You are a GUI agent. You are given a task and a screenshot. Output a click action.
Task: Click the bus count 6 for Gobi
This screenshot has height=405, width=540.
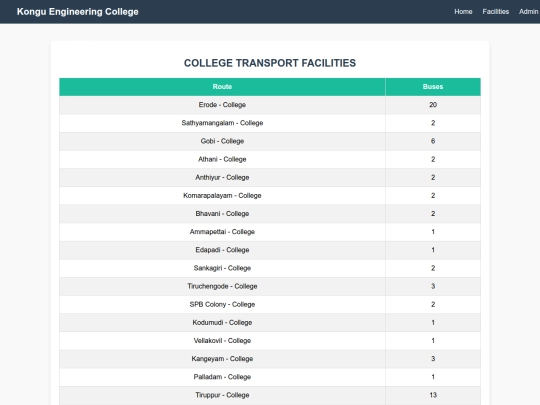[433, 141]
